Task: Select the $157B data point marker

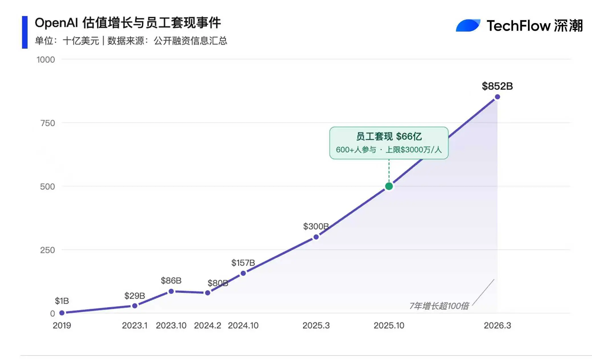Action: [243, 273]
